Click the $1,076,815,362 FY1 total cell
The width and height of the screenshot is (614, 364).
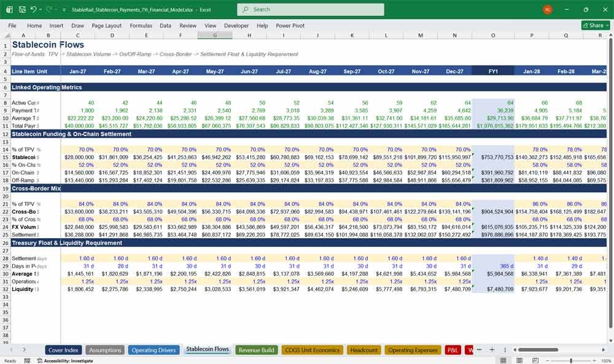(493, 126)
